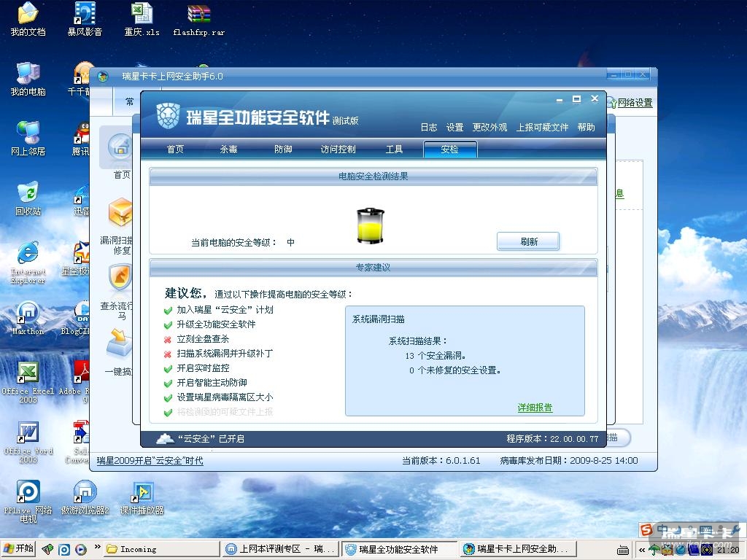Image resolution: width=747 pixels, height=560 pixels.
Task: Click the 电脑安全检测结果 section header
Action: coord(373,176)
